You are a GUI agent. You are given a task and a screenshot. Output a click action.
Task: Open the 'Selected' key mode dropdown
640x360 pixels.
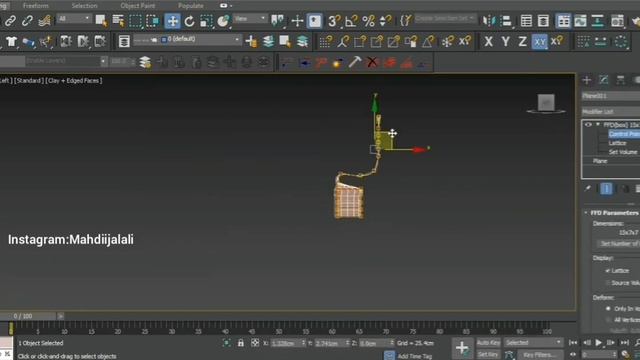533,342
